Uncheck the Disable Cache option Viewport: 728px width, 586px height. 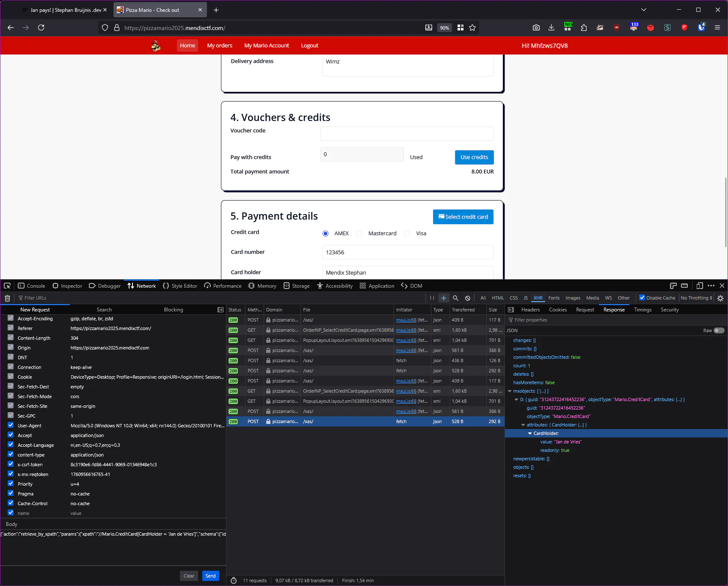[x=642, y=297]
